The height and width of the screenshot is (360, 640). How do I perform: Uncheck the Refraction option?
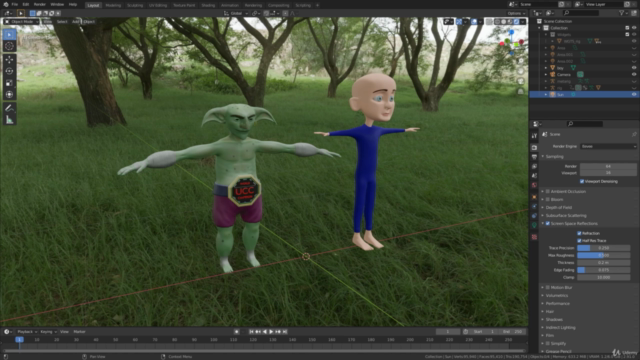[x=579, y=233]
